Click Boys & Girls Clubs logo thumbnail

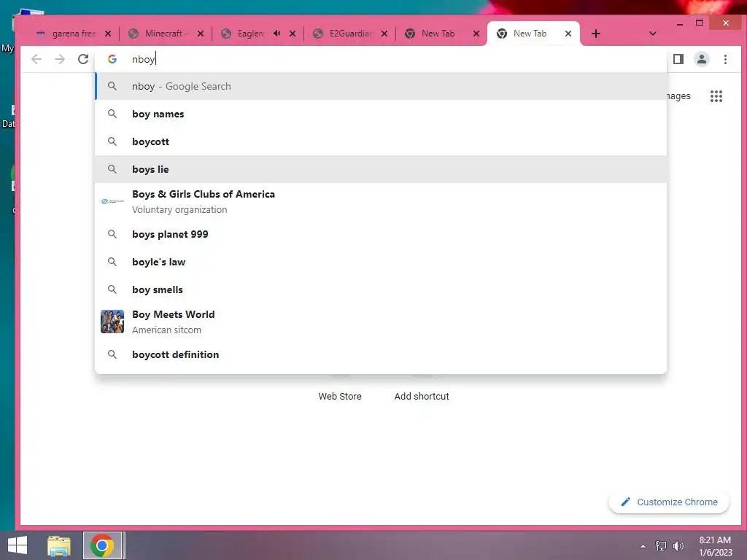point(112,201)
